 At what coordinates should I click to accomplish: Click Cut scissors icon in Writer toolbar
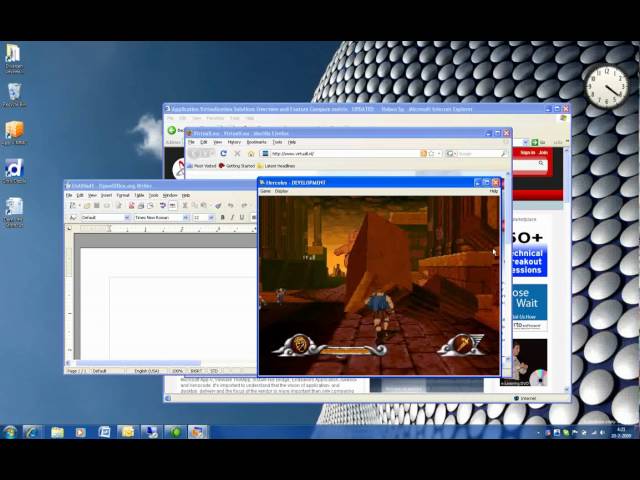coord(184,205)
